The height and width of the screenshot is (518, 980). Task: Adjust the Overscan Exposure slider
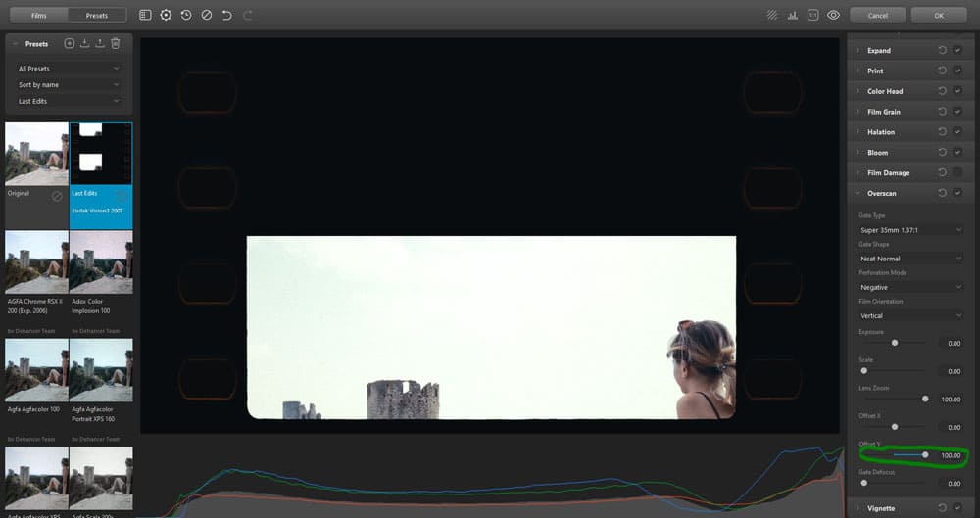[895, 343]
